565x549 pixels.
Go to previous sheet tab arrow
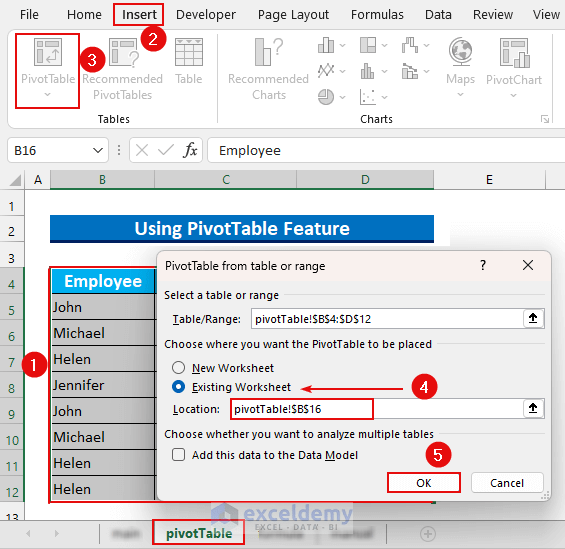pos(28,534)
